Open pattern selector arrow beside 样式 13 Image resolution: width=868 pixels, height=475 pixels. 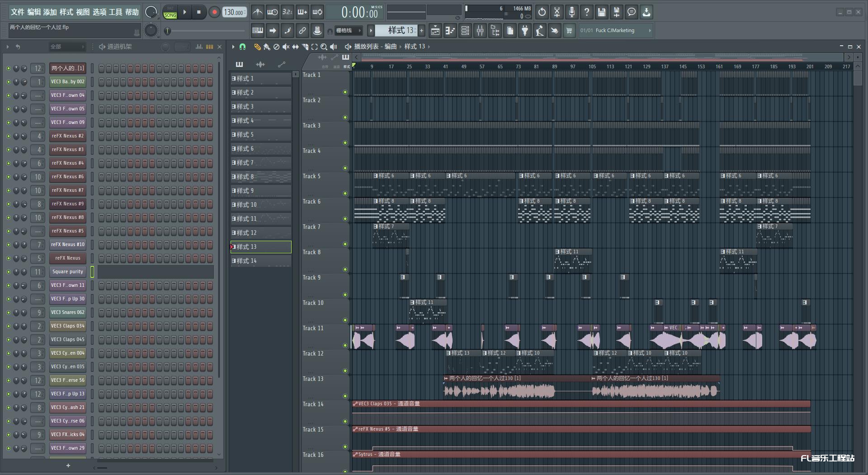[x=371, y=31]
